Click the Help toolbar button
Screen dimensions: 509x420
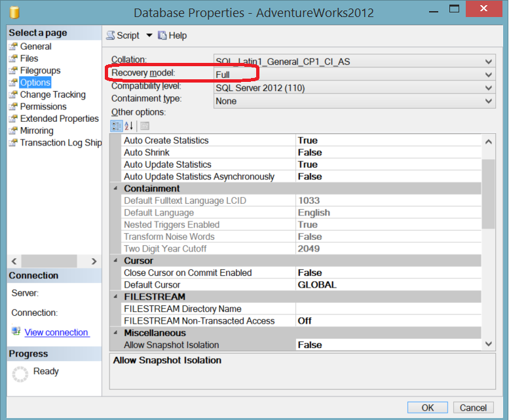(172, 35)
